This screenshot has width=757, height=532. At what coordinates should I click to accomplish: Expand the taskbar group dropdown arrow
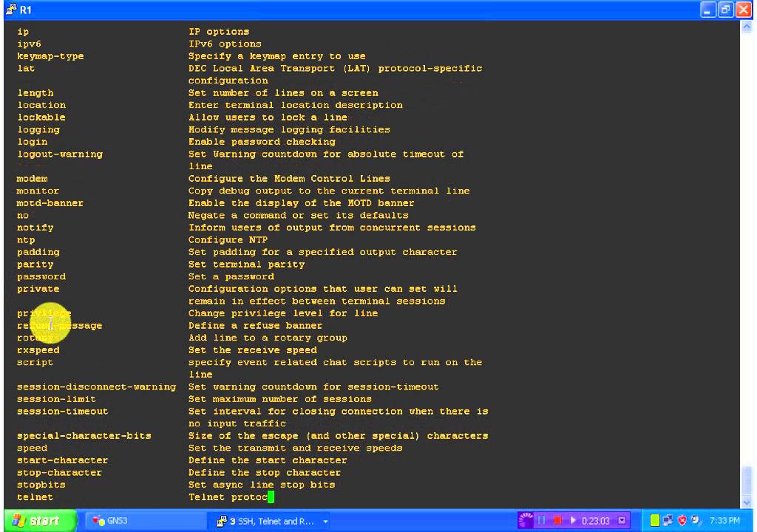click(x=326, y=522)
